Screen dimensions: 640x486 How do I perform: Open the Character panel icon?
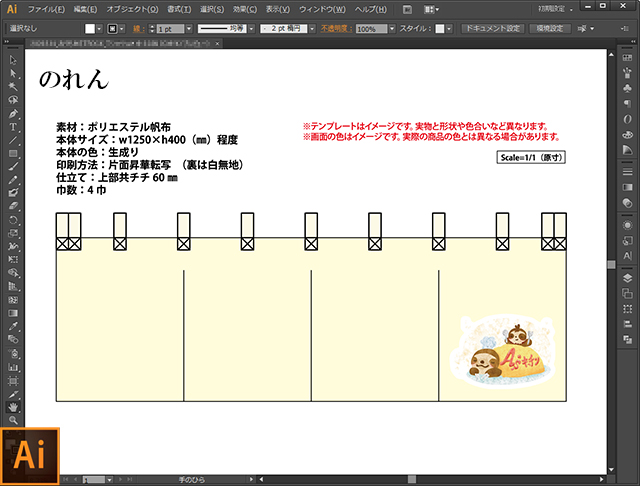627,256
